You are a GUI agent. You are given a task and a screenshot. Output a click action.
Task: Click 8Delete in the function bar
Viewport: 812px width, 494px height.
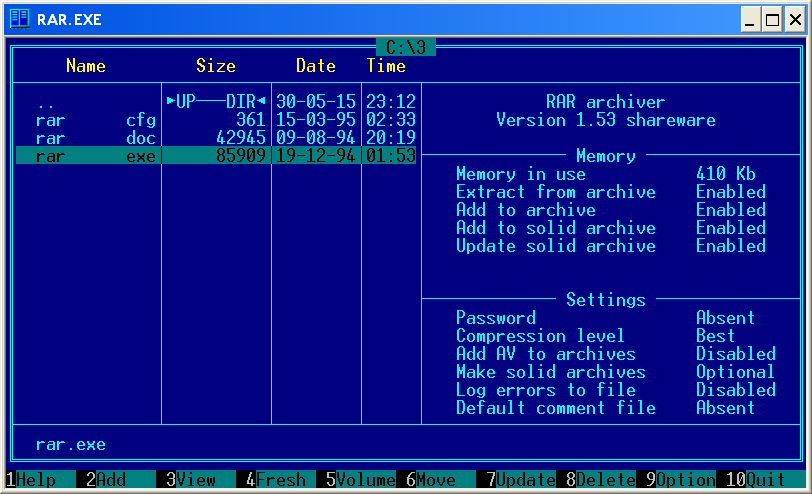[601, 480]
